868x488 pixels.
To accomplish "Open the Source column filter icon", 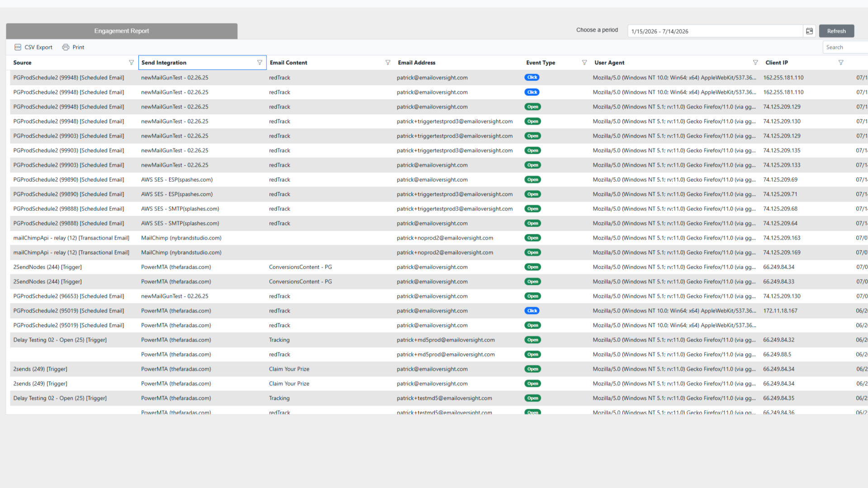I will (131, 62).
